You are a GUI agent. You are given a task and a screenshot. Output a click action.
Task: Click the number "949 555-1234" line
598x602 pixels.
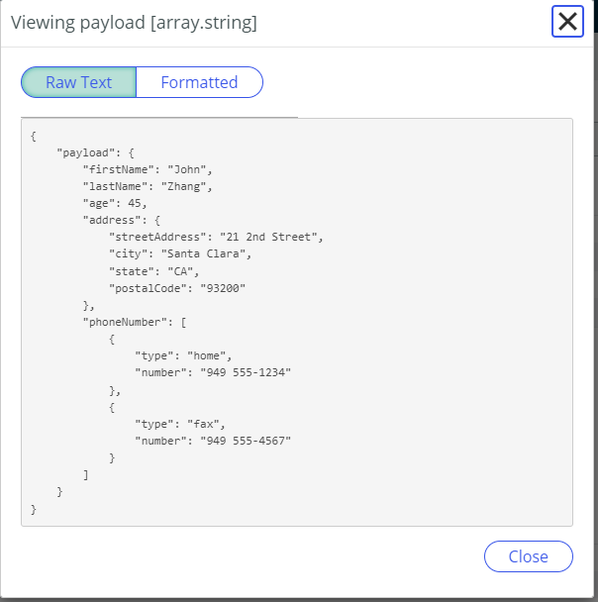pyautogui.click(x=213, y=372)
